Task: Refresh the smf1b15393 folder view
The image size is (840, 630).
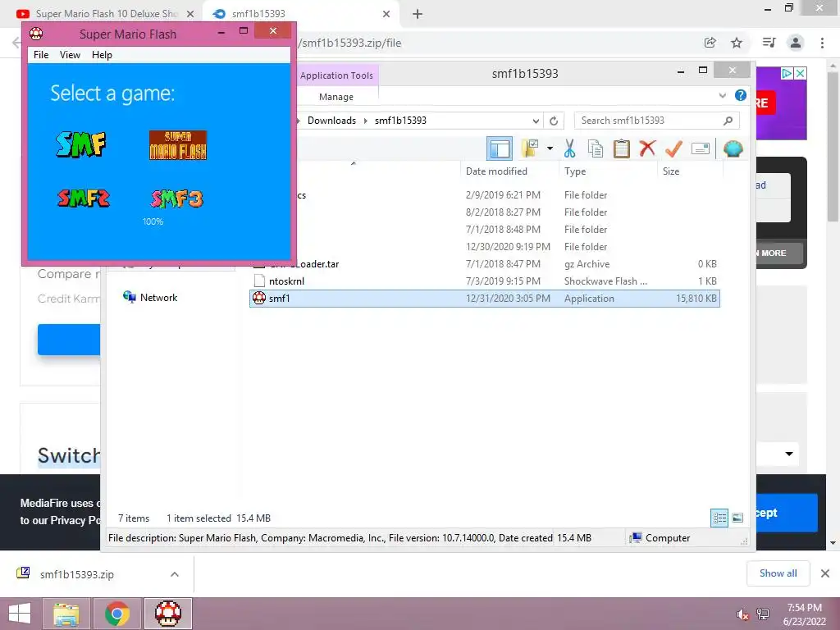Action: point(554,121)
